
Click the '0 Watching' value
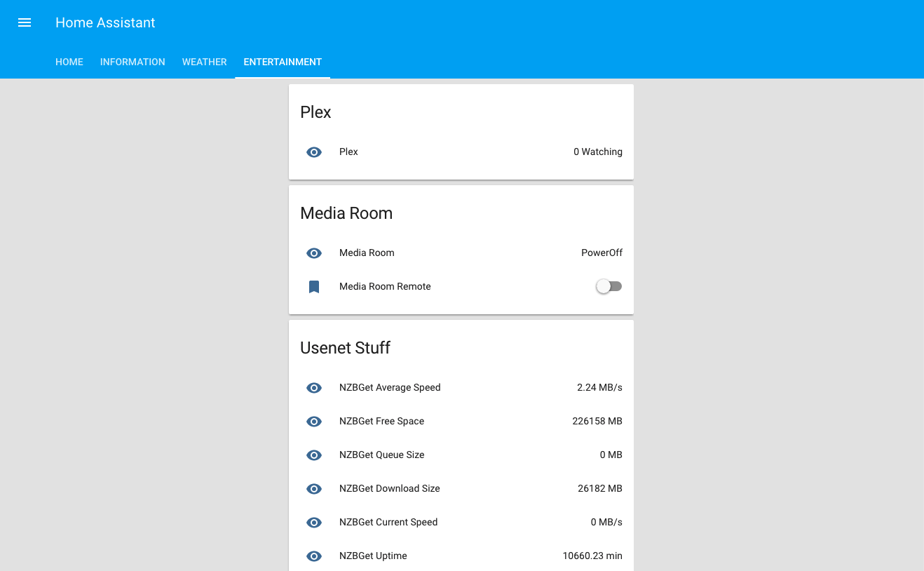pos(598,152)
